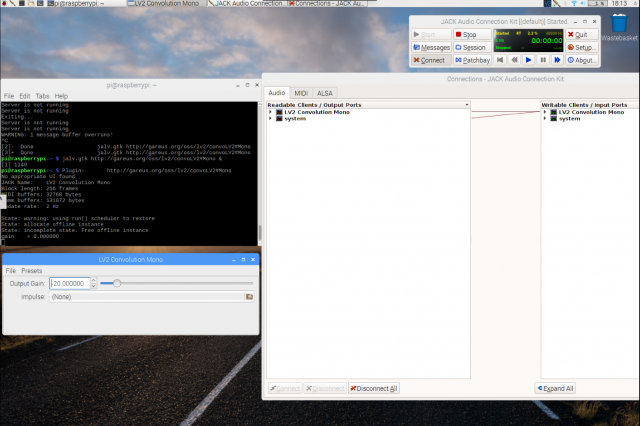This screenshot has width=640, height=426.
Task: Open Presets menu in LV2 Convolution window
Action: 32,271
